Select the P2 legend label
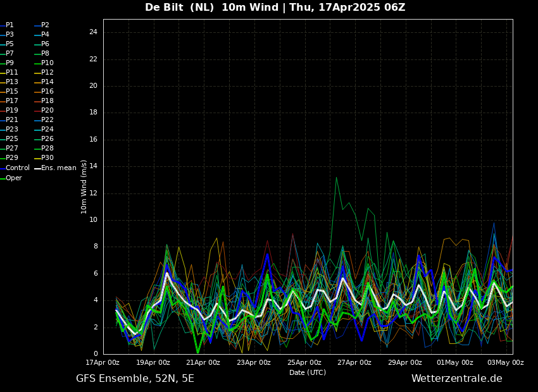Screen dimensions: 538x392 [x=45, y=25]
